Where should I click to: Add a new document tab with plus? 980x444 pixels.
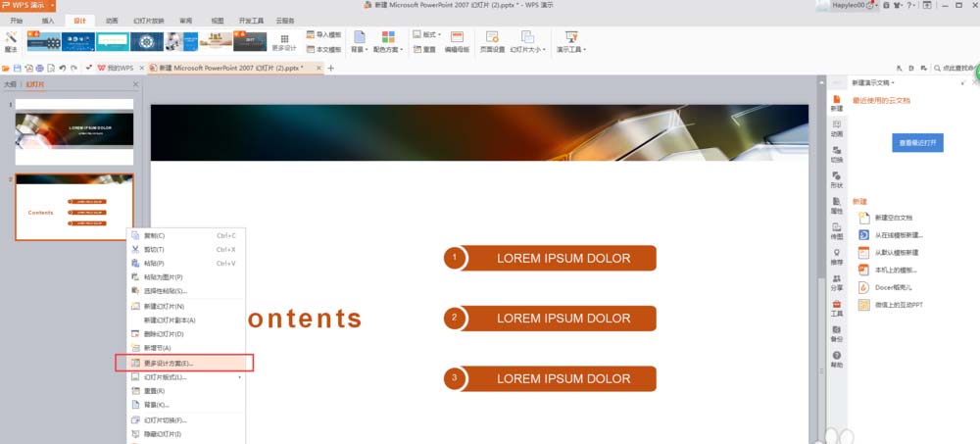point(331,68)
